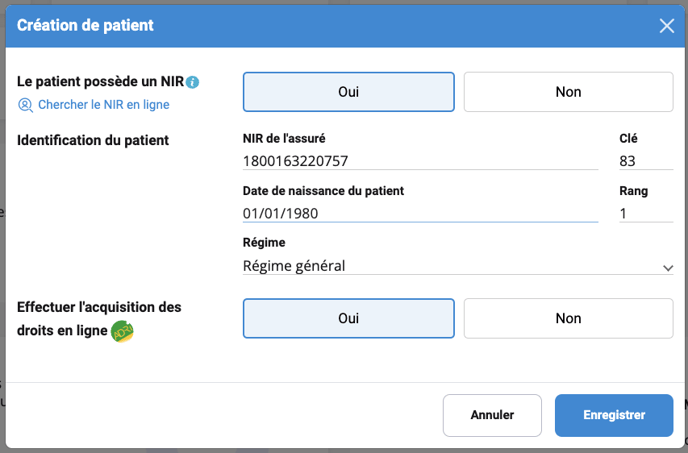Click the Clé field containing 83
Image resolution: width=688 pixels, height=453 pixels.
(x=645, y=160)
